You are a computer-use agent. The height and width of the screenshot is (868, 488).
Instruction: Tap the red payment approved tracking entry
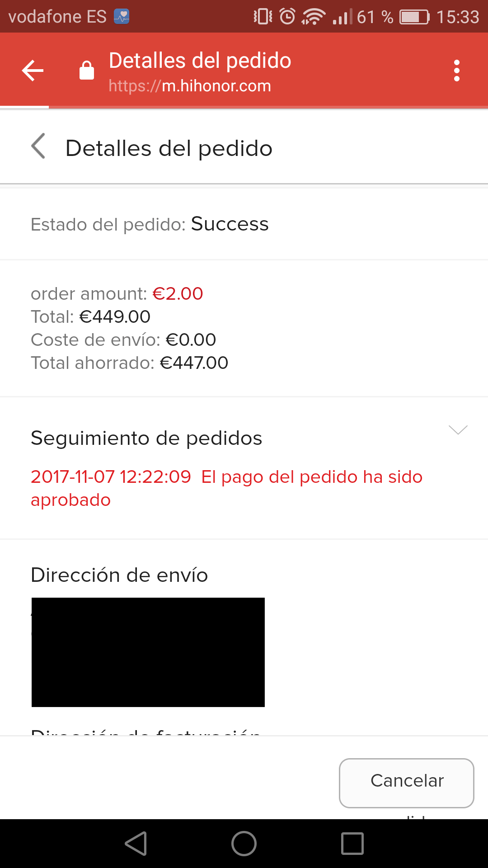coord(226,488)
